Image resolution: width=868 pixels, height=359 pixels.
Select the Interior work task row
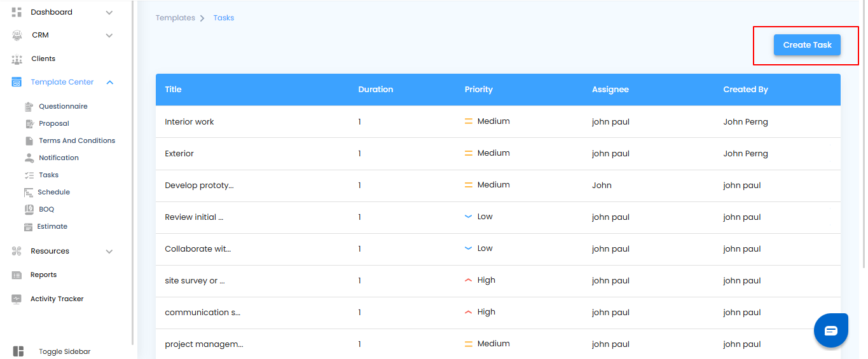click(x=189, y=122)
